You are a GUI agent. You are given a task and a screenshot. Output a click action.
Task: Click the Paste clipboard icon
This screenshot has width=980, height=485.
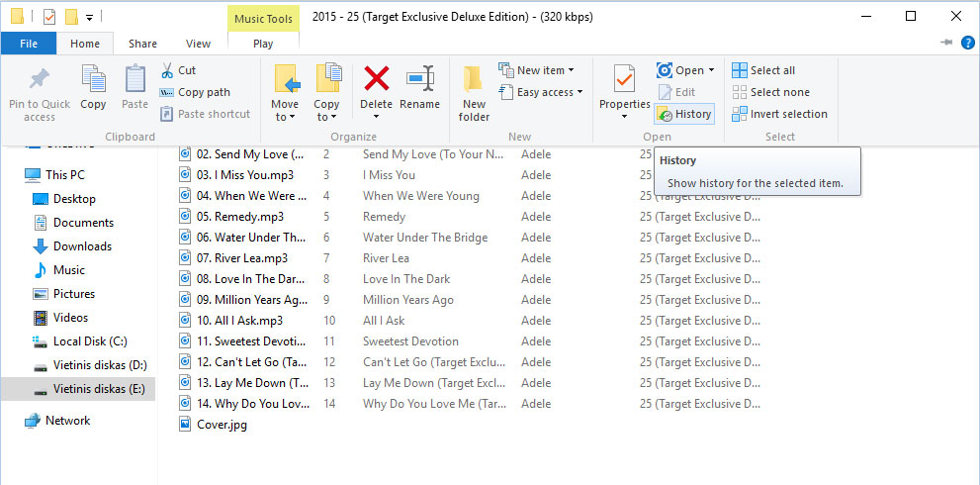click(135, 79)
